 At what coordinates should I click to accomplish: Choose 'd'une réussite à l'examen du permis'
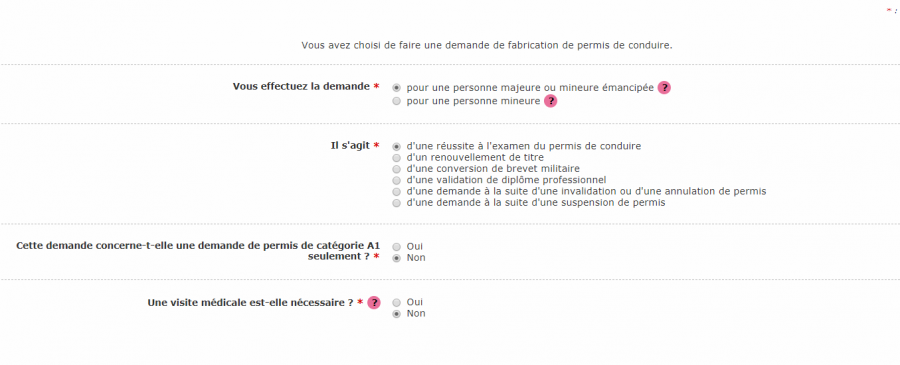point(396,146)
